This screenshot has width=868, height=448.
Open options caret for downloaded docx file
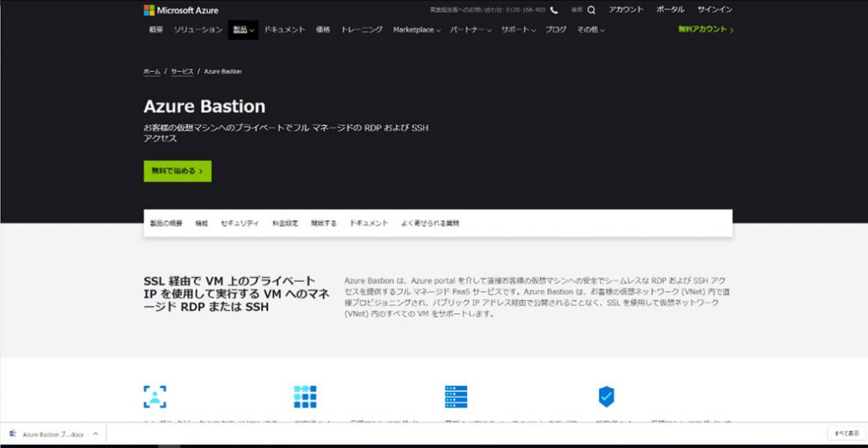click(x=96, y=434)
